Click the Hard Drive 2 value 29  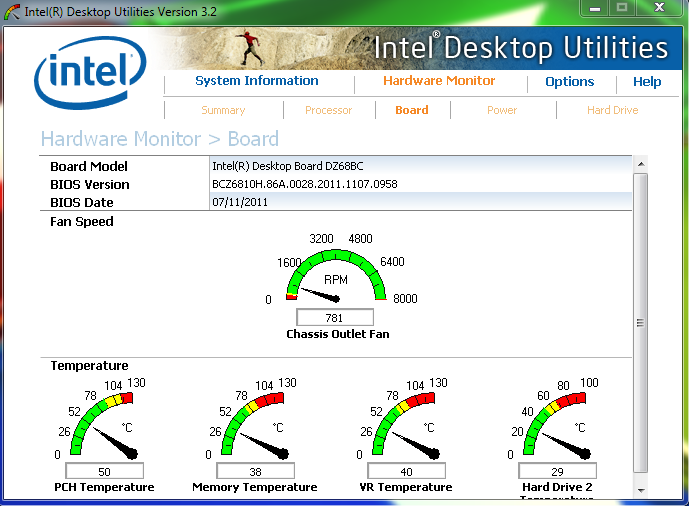tap(558, 471)
